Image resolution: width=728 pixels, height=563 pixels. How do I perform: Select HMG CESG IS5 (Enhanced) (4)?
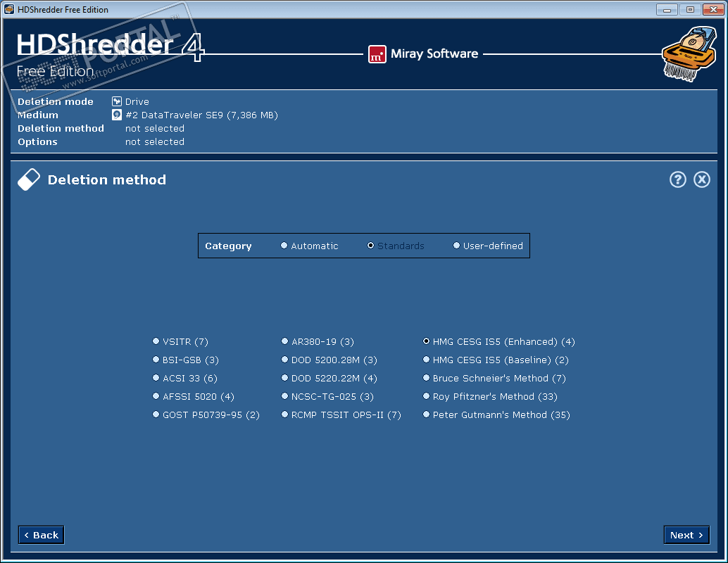[x=499, y=341]
